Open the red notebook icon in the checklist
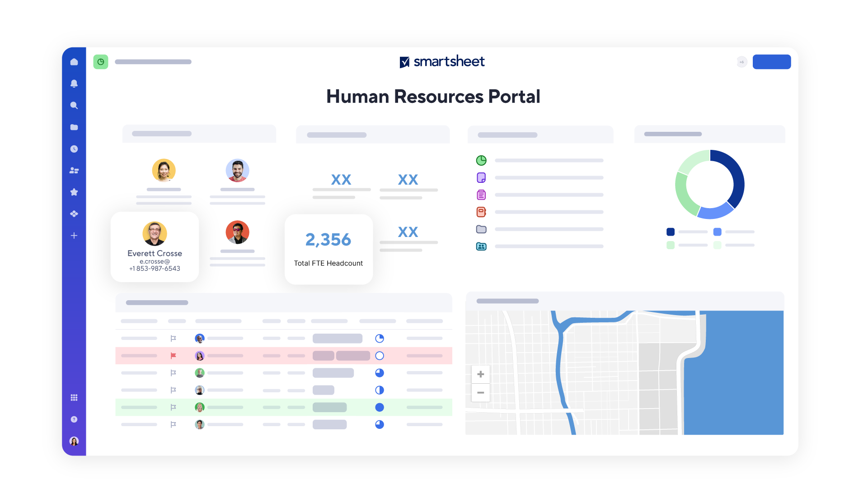This screenshot has width=868, height=488. pos(481,212)
